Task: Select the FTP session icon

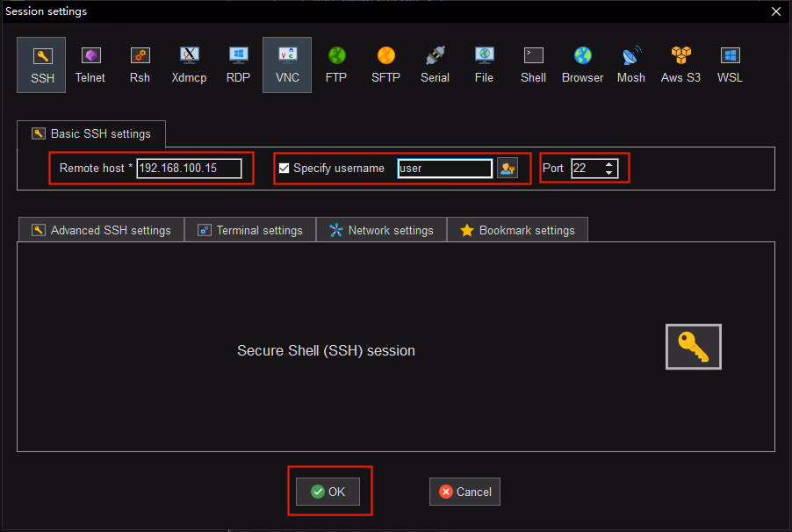Action: click(x=336, y=65)
